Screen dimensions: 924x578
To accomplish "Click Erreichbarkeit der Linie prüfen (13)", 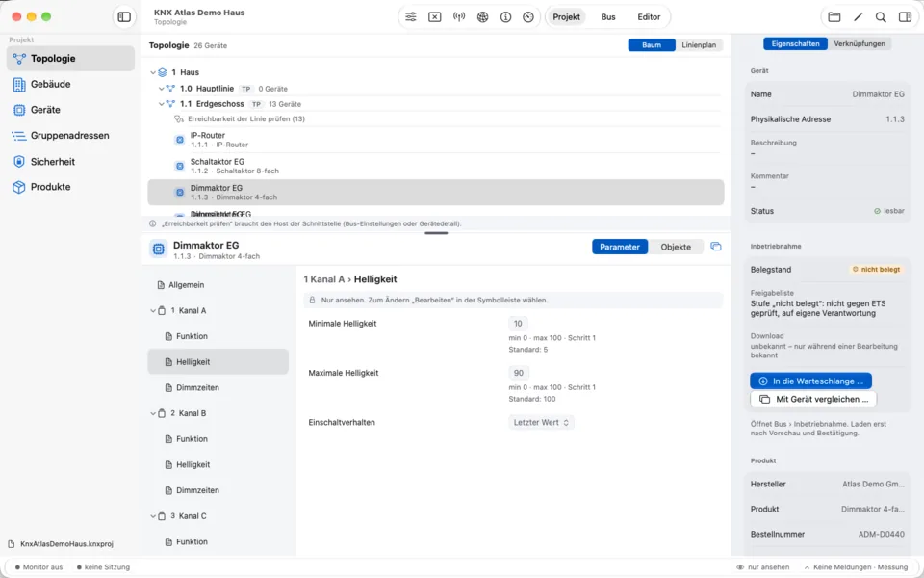I will click(245, 119).
